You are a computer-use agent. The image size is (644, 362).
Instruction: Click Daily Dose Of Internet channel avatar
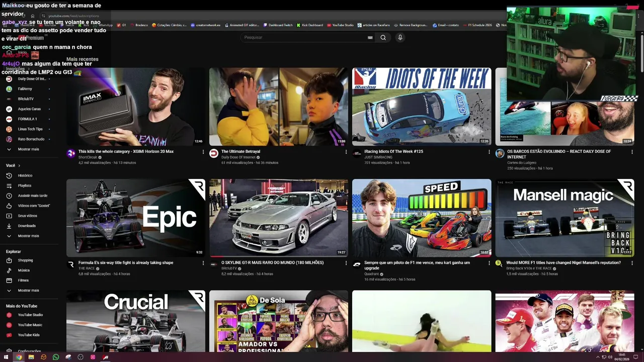[214, 153]
